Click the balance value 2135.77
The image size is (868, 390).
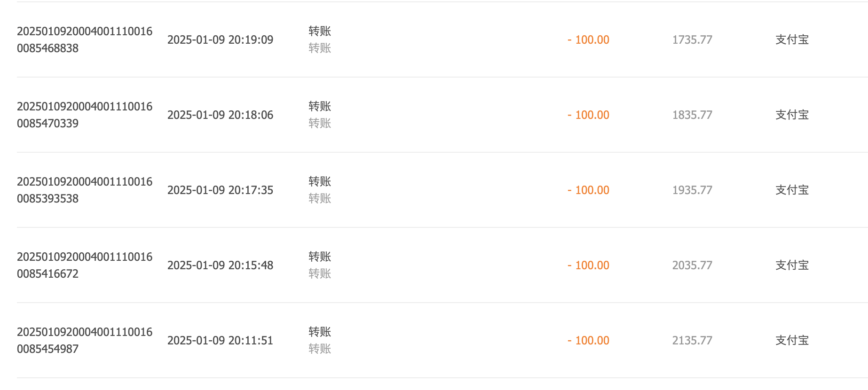(x=692, y=340)
